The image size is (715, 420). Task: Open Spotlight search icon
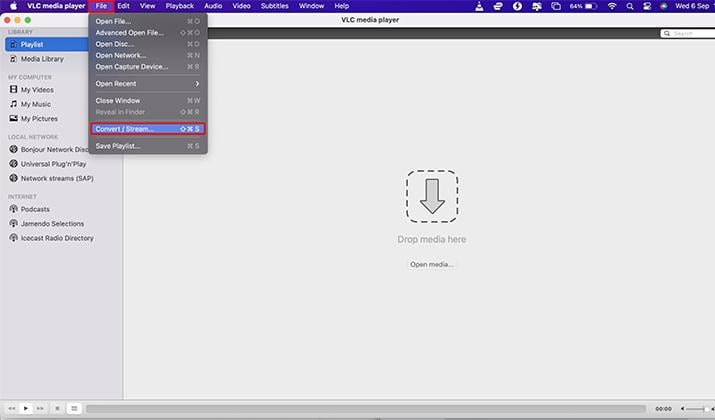pyautogui.click(x=630, y=6)
